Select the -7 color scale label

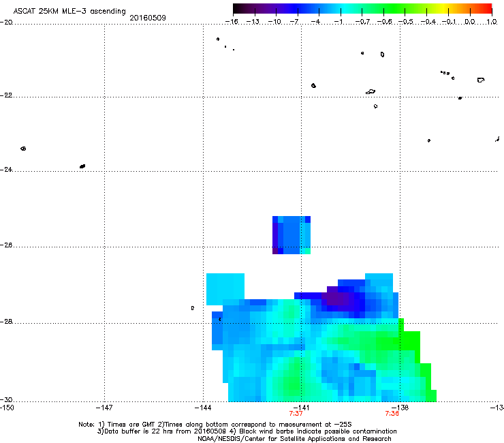294,22
